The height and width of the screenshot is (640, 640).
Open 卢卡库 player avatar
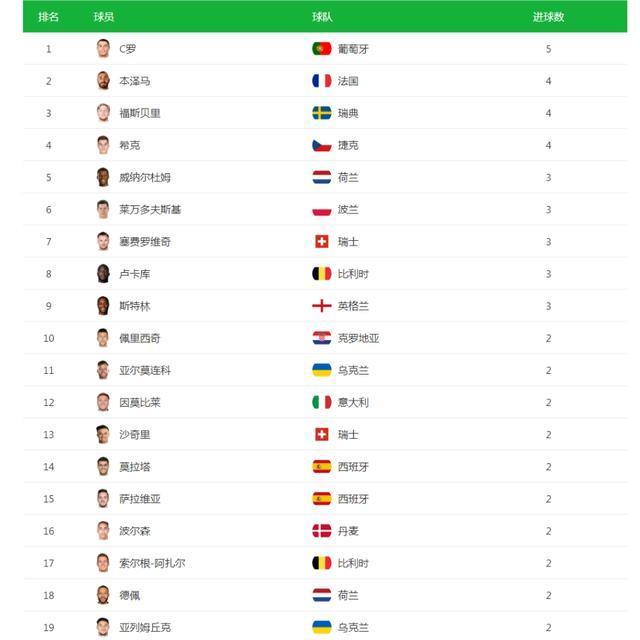tap(103, 273)
